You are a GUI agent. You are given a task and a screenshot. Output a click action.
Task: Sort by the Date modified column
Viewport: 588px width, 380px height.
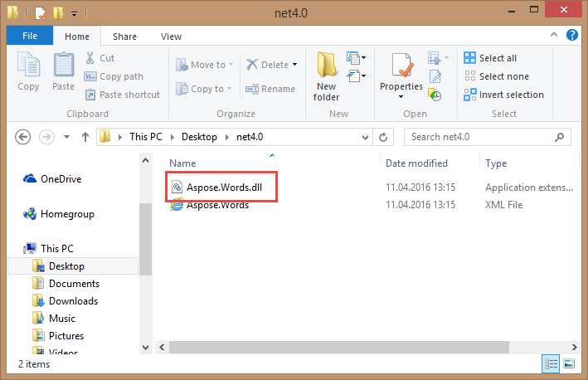point(416,163)
